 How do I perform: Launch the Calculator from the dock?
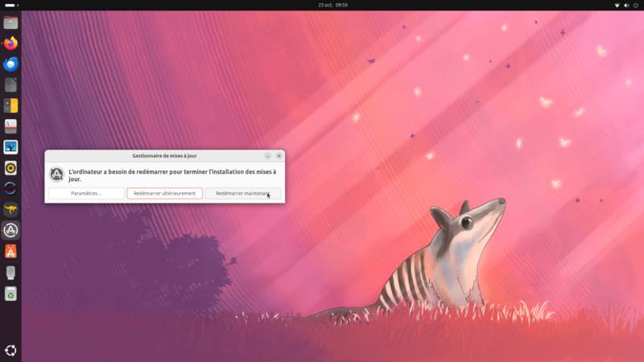[10, 105]
